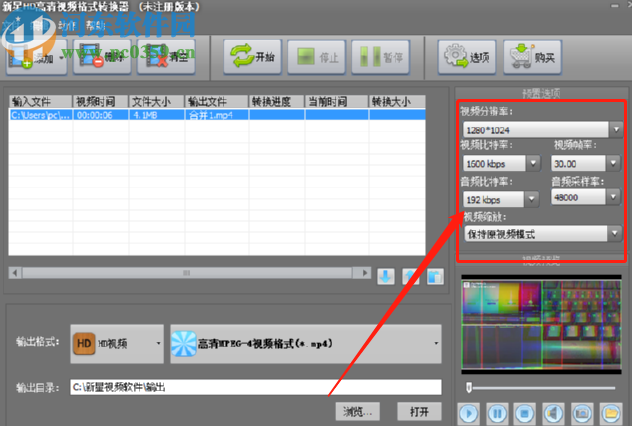The image size is (632, 426).
Task: Pause the preview video
Action: [x=497, y=414]
